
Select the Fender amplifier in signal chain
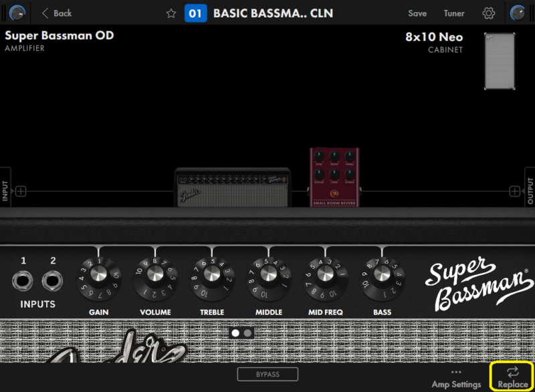coord(232,187)
